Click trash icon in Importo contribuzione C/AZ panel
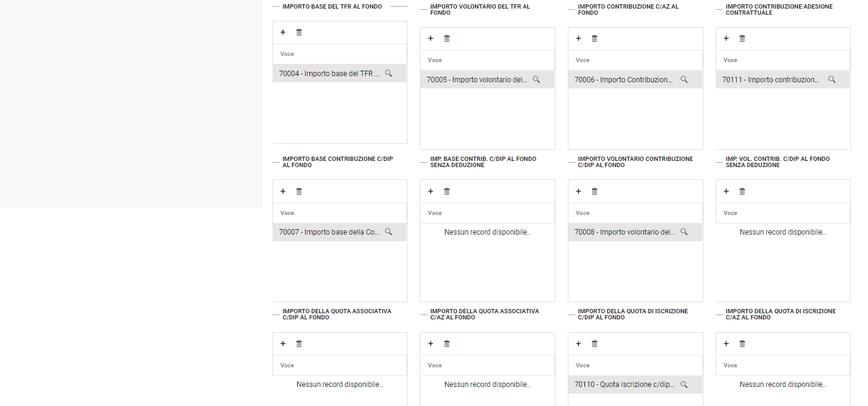The height and width of the screenshot is (406, 868). coord(594,39)
